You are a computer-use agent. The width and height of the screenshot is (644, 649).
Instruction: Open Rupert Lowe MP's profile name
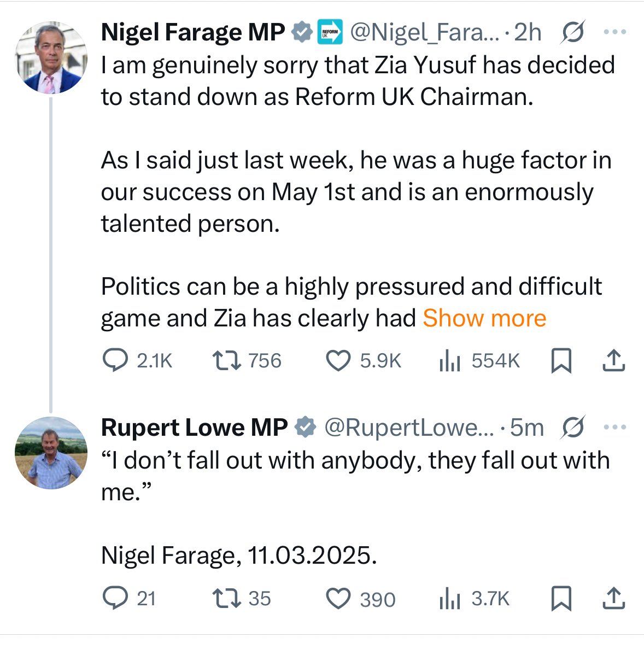coord(195,428)
